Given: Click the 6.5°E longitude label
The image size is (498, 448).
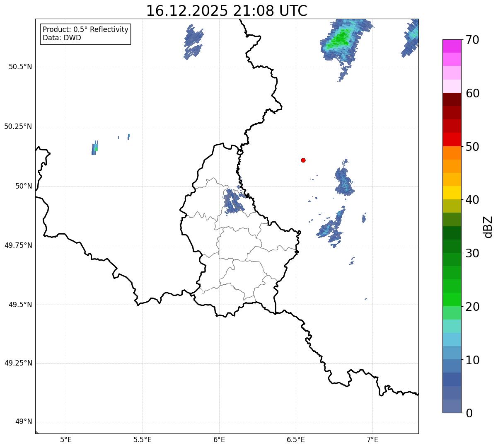Looking at the screenshot, I should pyautogui.click(x=296, y=439).
